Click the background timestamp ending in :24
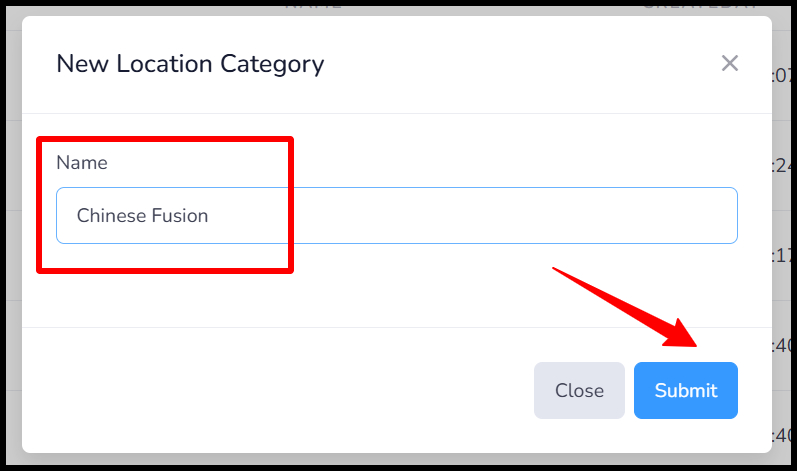 tap(782, 166)
